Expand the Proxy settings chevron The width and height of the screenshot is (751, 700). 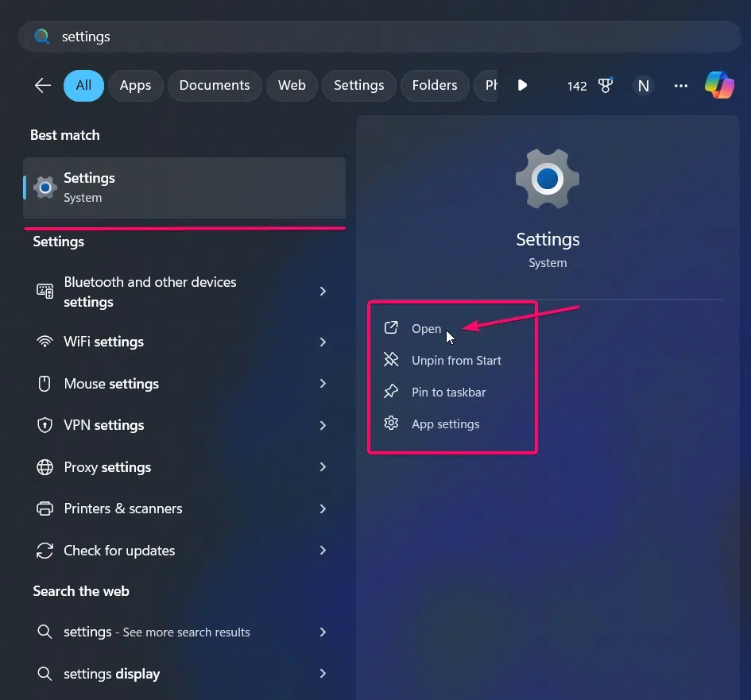point(323,467)
